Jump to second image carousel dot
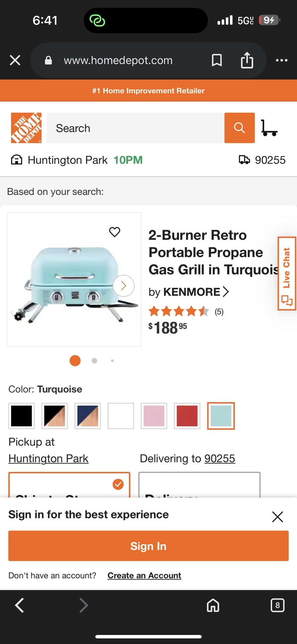This screenshot has width=297, height=644. 95,361
